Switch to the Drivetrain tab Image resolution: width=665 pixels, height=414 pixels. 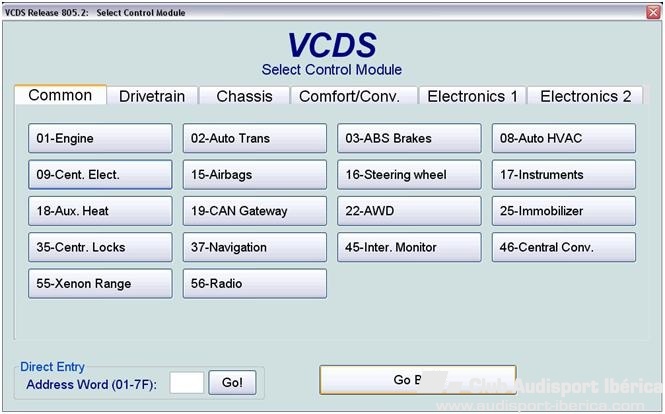[x=152, y=96]
